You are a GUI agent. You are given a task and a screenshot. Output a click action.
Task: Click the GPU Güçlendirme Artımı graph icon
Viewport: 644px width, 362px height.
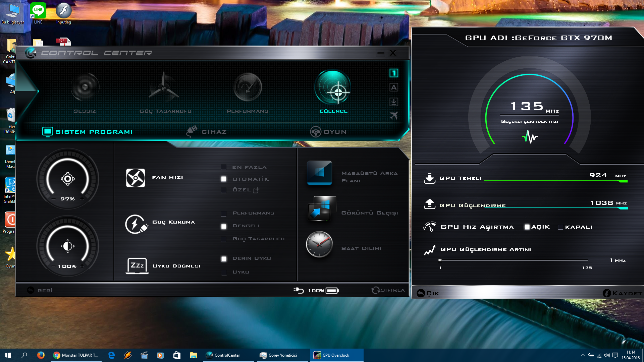coord(430,250)
